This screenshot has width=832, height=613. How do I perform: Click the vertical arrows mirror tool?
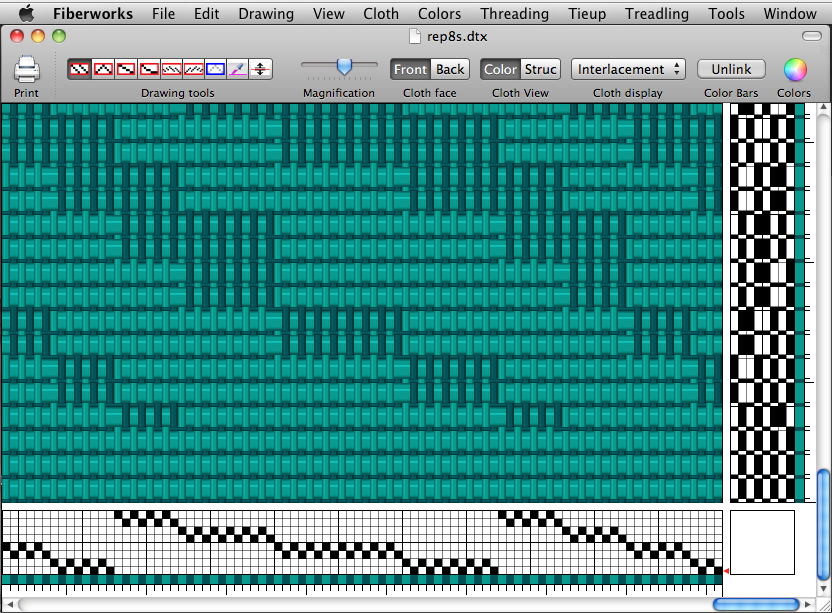click(x=261, y=69)
